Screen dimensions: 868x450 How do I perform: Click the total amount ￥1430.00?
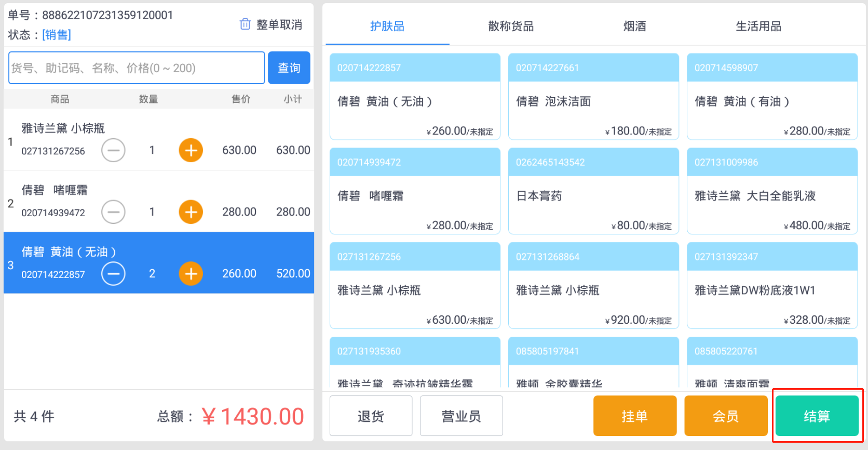click(253, 416)
